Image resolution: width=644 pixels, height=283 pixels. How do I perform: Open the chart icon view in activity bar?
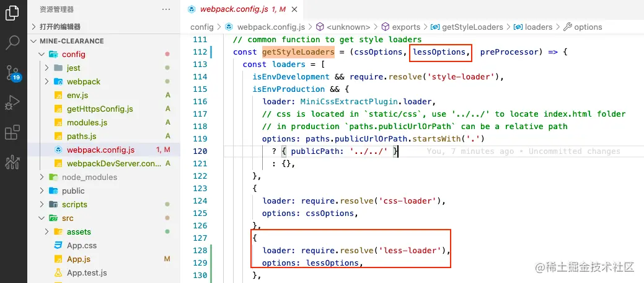(x=12, y=163)
